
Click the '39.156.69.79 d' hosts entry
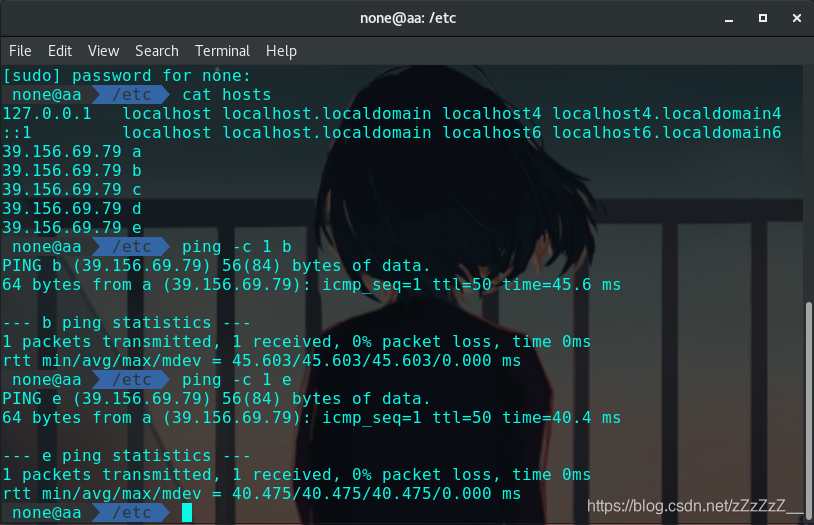72,209
